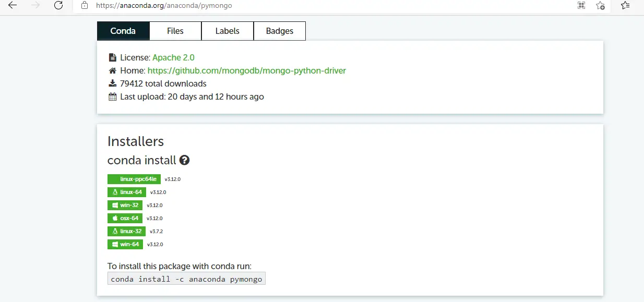The image size is (644, 302).
Task: Open the QR code icon in address bar
Action: tap(581, 6)
